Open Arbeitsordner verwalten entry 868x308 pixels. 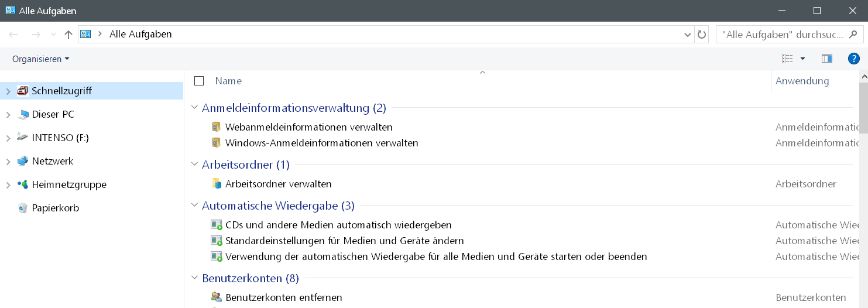[278, 184]
